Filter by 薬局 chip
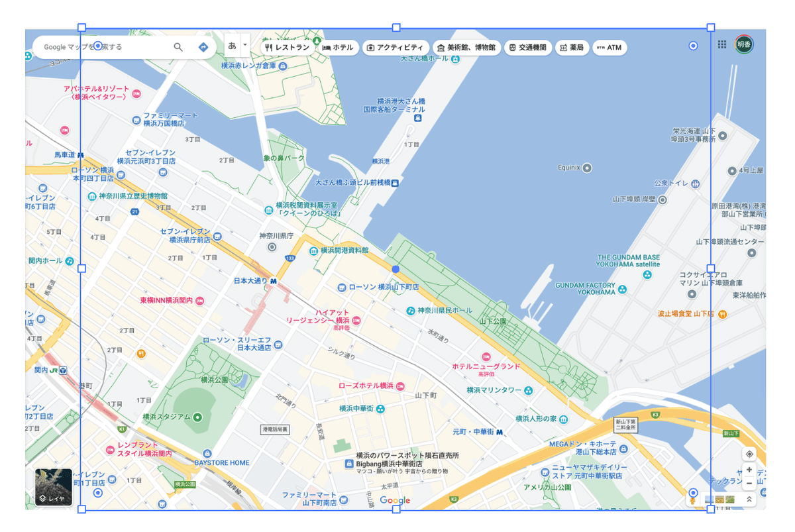The height and width of the screenshot is (532, 795). pyautogui.click(x=572, y=48)
